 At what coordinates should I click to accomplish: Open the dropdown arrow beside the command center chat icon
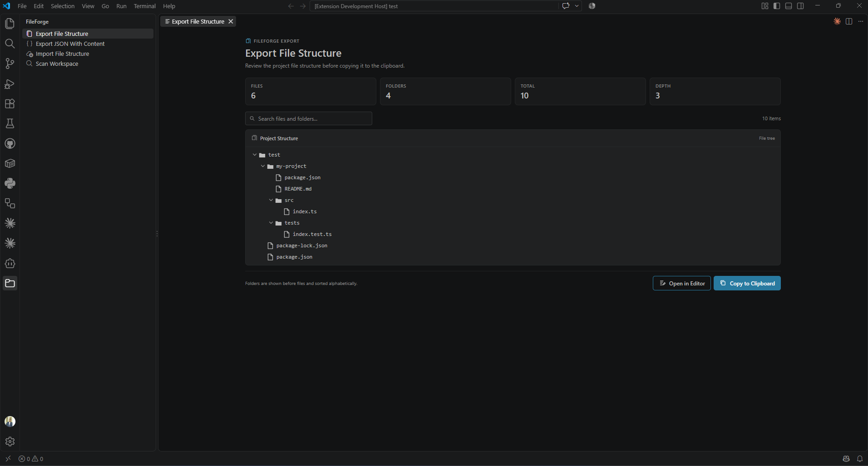point(577,6)
